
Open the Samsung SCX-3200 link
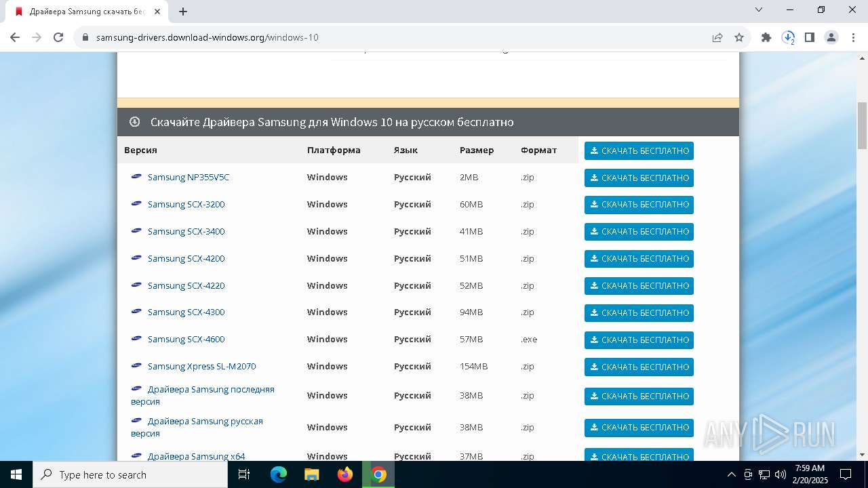[x=186, y=204]
